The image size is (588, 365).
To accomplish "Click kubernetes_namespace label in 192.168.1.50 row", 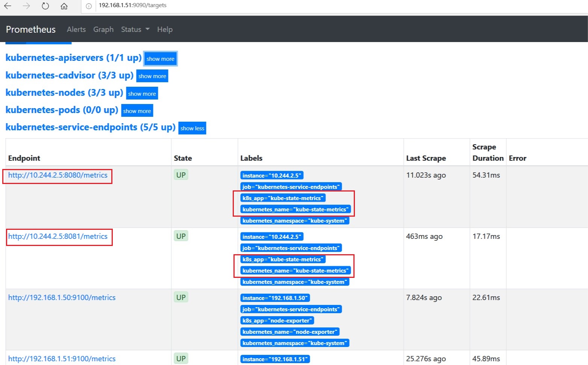I will pos(295,343).
